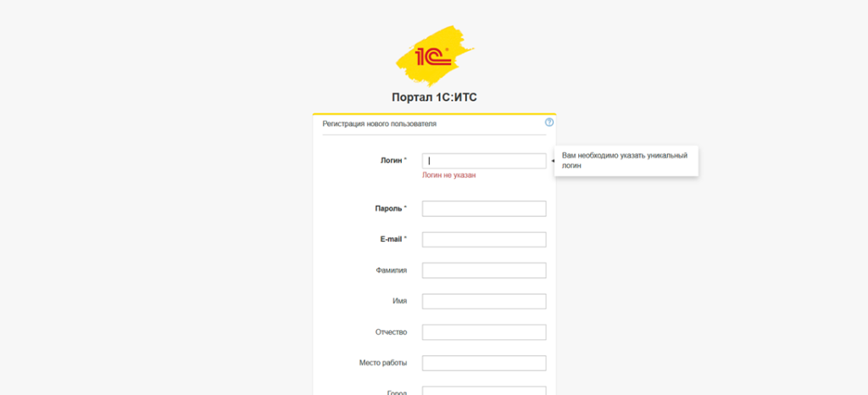Click 'Регистрация нового пользователя' title text
This screenshot has height=395, width=868.
379,124
